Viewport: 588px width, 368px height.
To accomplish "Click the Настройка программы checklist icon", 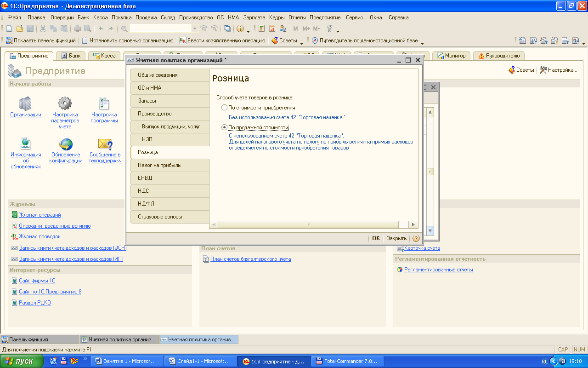I will (104, 103).
